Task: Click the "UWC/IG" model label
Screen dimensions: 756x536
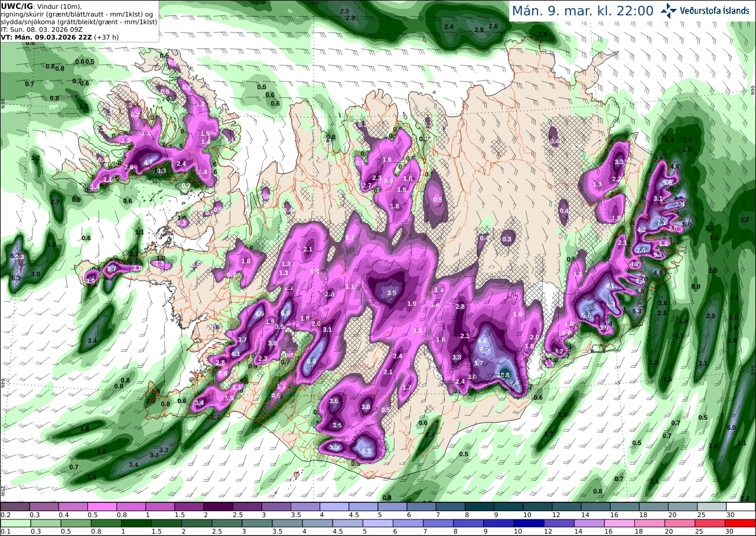Action: pyautogui.click(x=18, y=5)
